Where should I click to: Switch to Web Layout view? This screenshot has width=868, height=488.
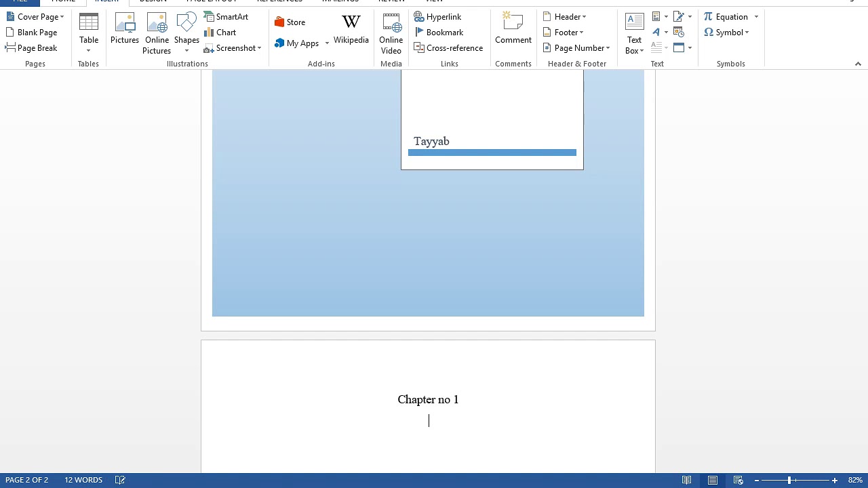(738, 480)
